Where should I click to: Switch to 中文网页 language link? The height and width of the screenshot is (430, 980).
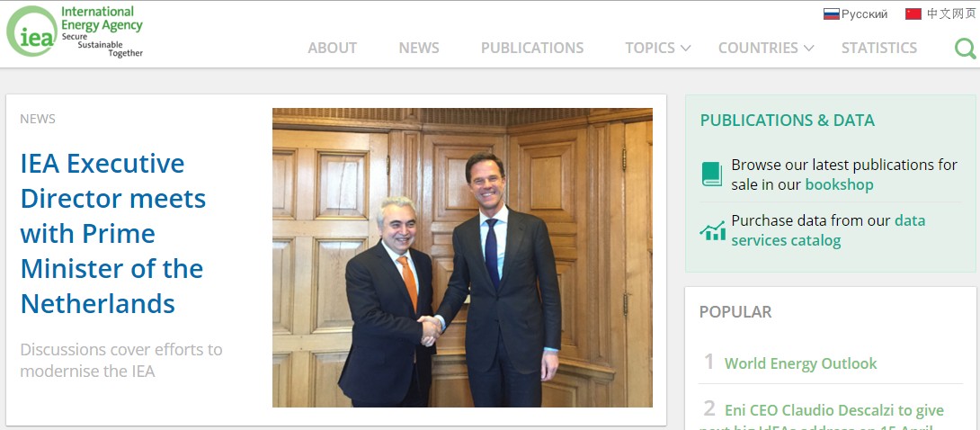click(x=950, y=13)
